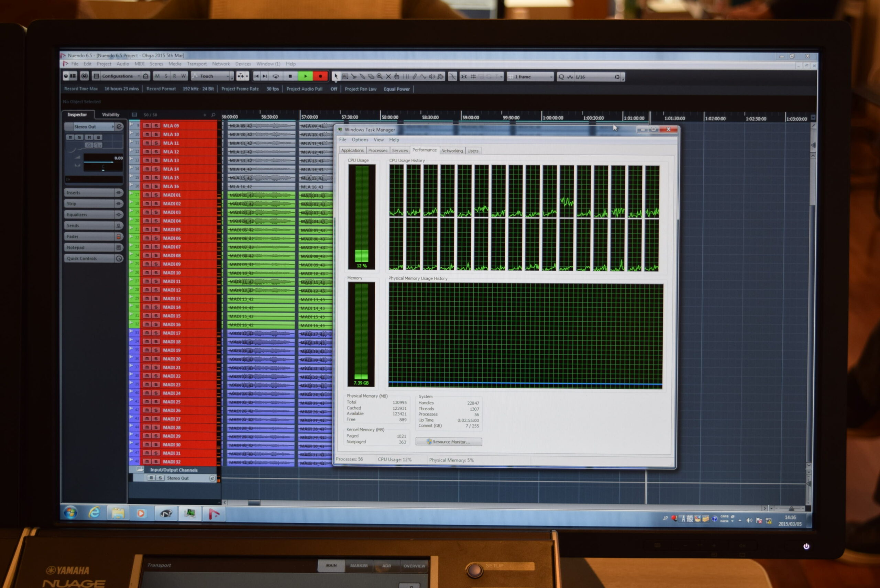Toggle Read automation R in Inspector
The height and width of the screenshot is (588, 880).
click(89, 137)
